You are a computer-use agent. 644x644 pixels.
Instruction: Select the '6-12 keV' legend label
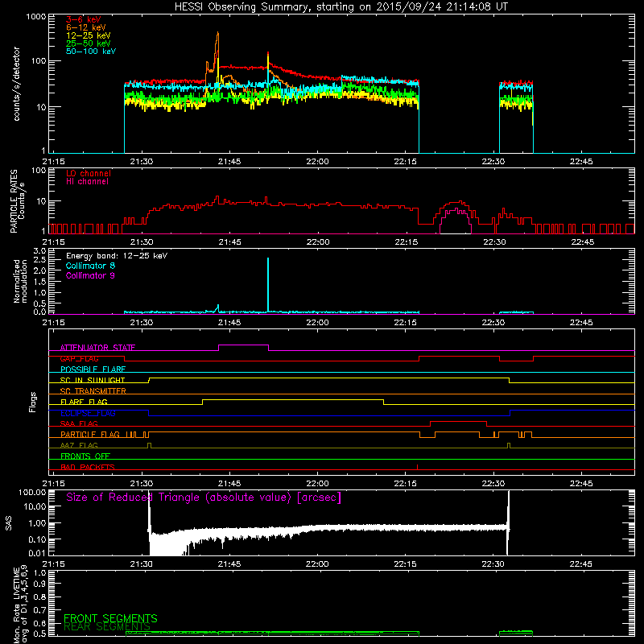click(86, 27)
